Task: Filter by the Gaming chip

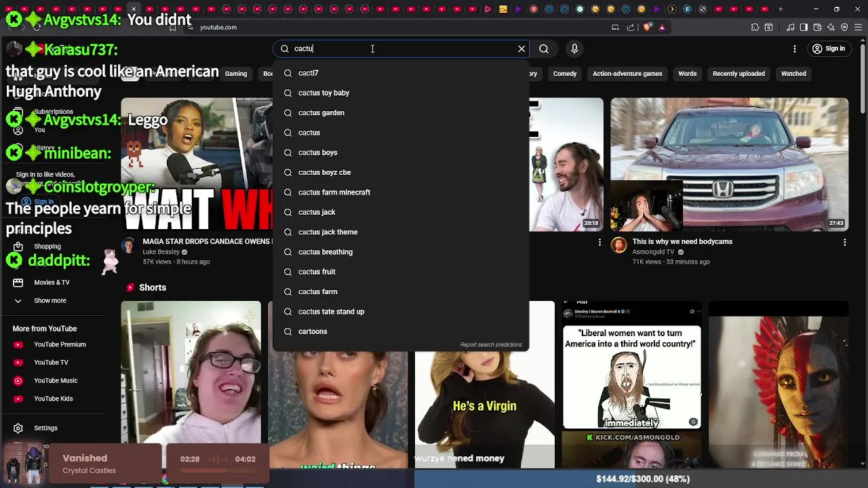Action: click(236, 74)
